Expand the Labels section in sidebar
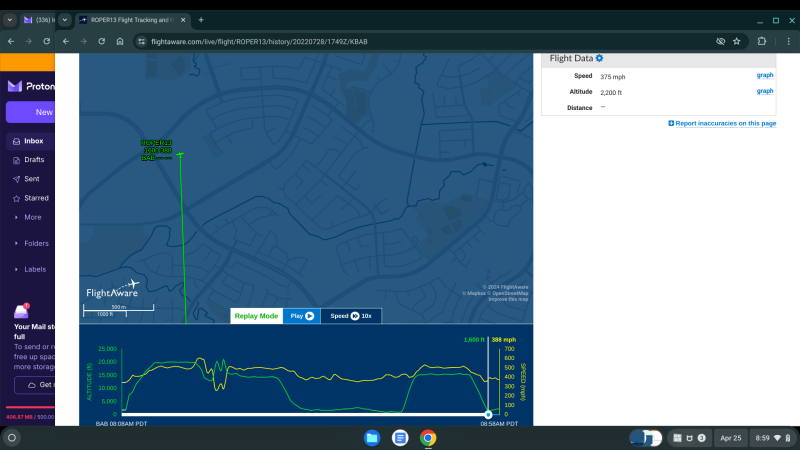The height and width of the screenshot is (450, 800). pyautogui.click(x=35, y=269)
